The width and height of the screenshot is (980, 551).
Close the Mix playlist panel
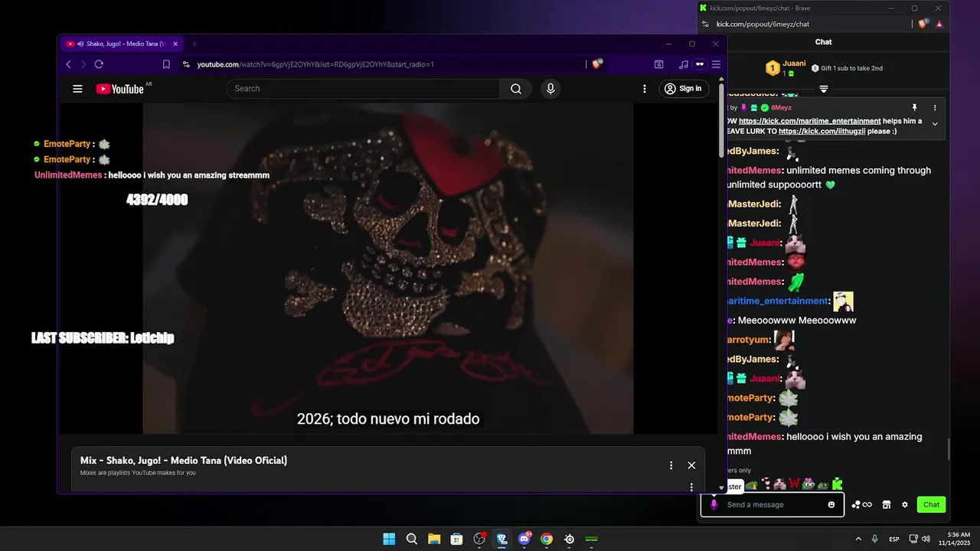pyautogui.click(x=691, y=465)
